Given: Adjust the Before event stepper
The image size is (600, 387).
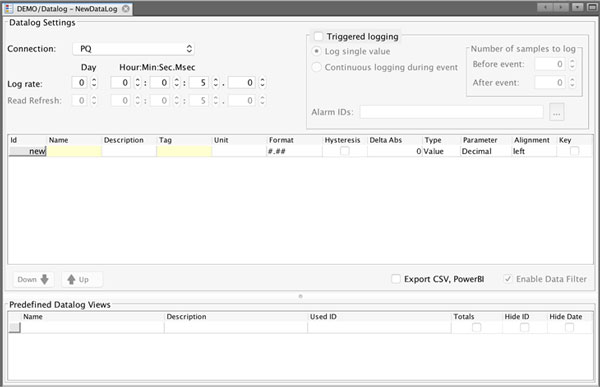Looking at the screenshot, I should (x=572, y=64).
